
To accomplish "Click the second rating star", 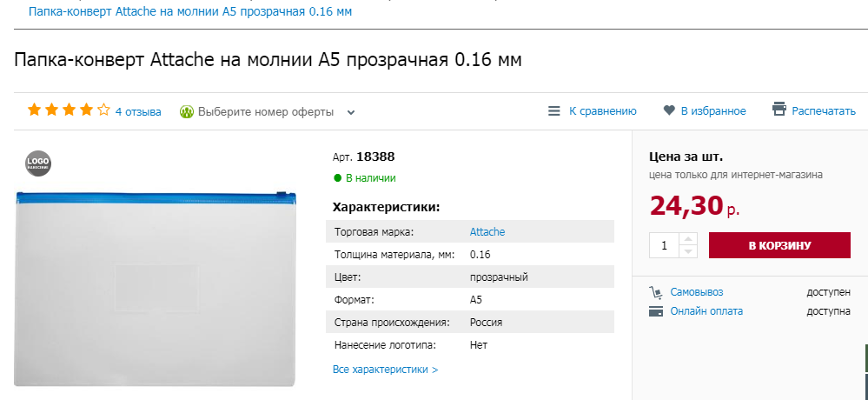I will pos(51,110).
